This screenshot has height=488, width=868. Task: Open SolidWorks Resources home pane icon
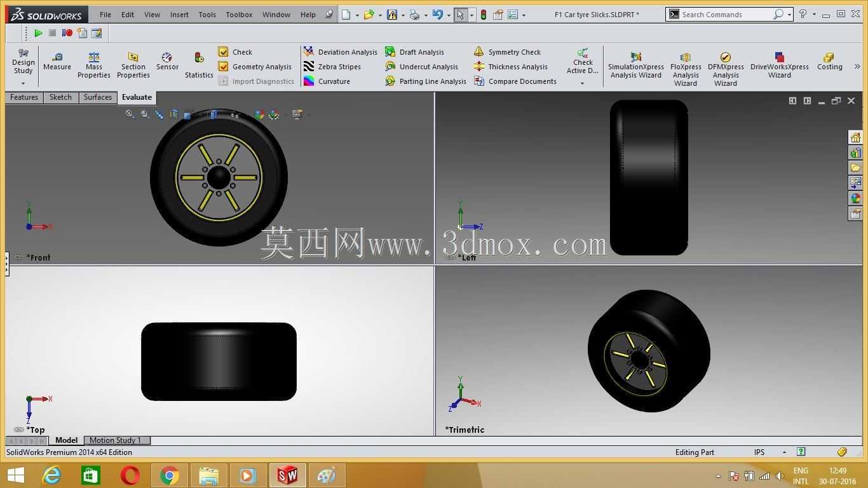coord(855,137)
